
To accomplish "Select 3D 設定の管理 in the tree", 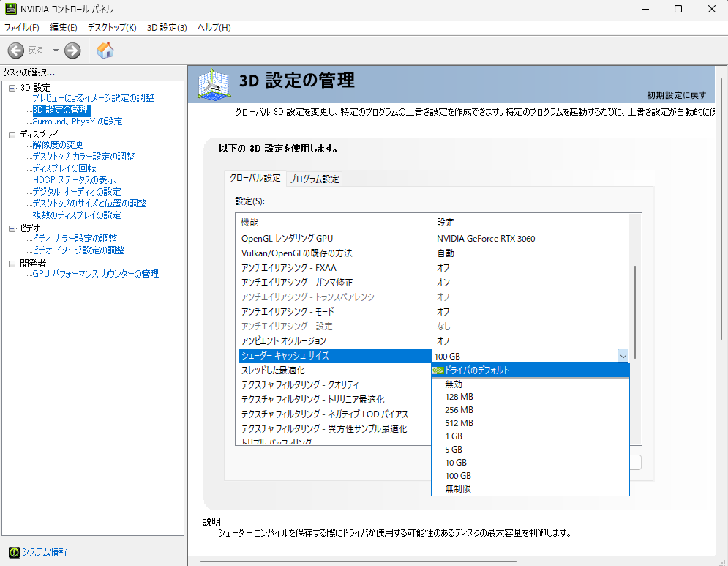I will 61,110.
